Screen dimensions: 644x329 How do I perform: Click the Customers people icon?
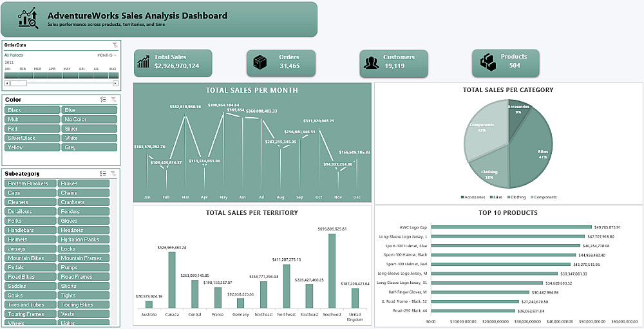(372, 63)
